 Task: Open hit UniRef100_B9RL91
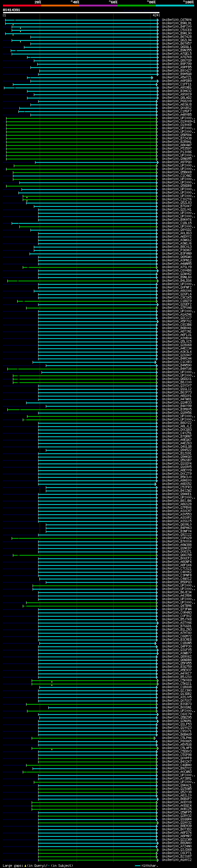177,23
